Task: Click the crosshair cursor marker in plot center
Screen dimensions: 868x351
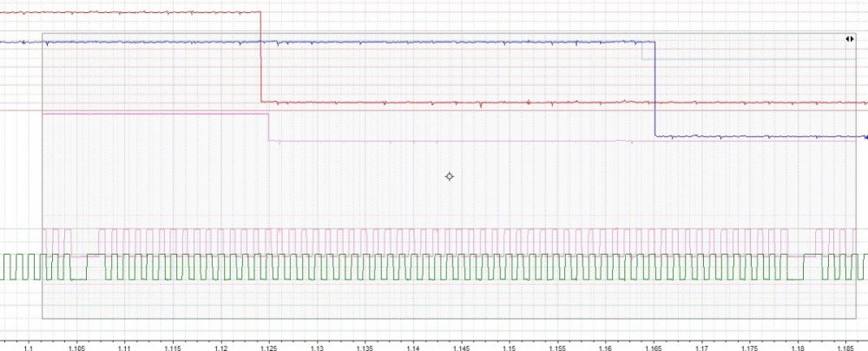Action: pyautogui.click(x=450, y=177)
